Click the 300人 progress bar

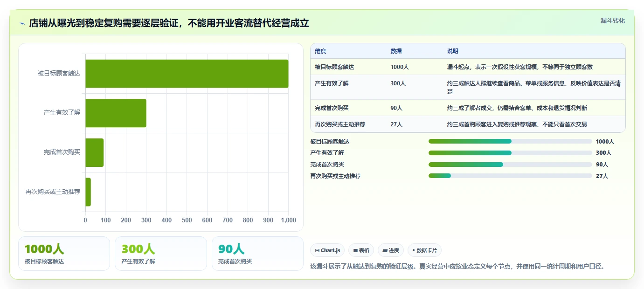pos(510,153)
